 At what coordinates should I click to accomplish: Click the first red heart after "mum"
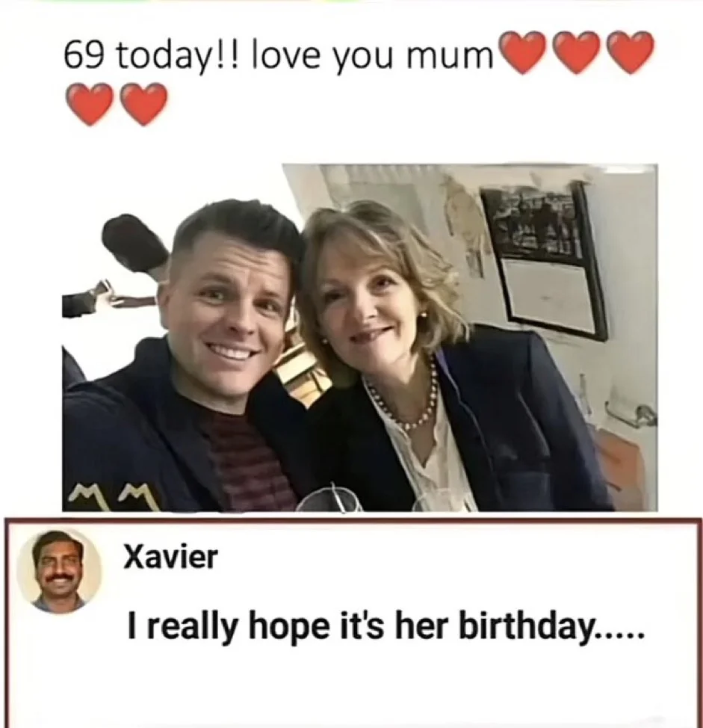[x=522, y=52]
